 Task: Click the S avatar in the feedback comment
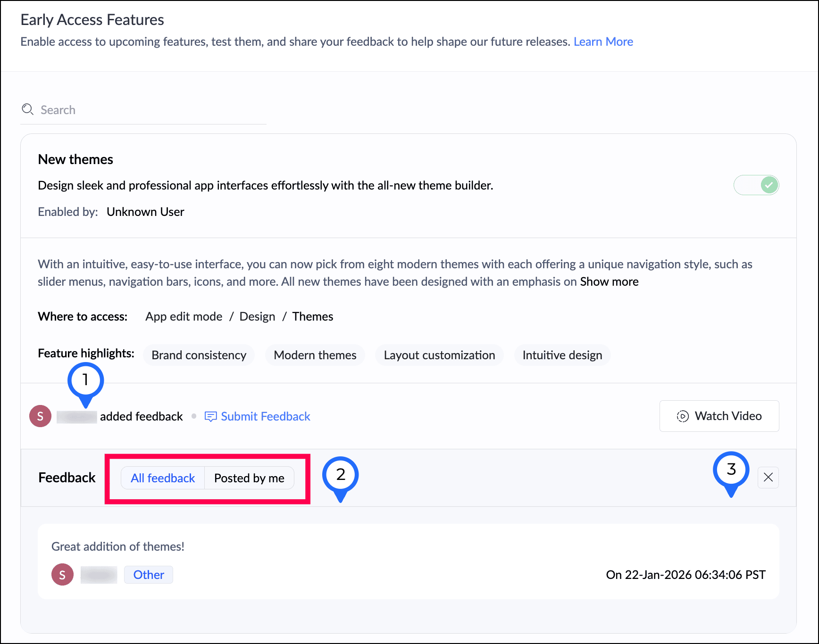(x=62, y=575)
